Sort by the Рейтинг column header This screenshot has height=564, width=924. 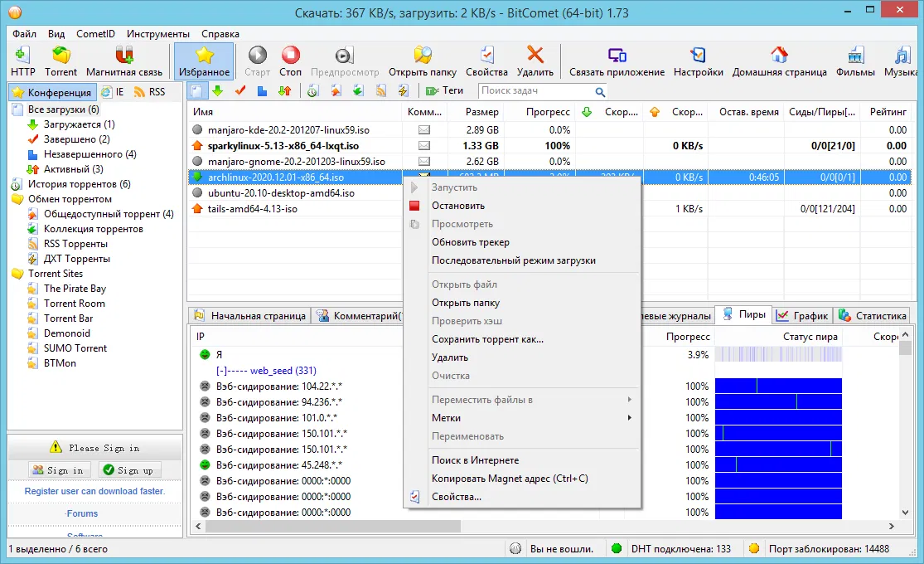[888, 111]
